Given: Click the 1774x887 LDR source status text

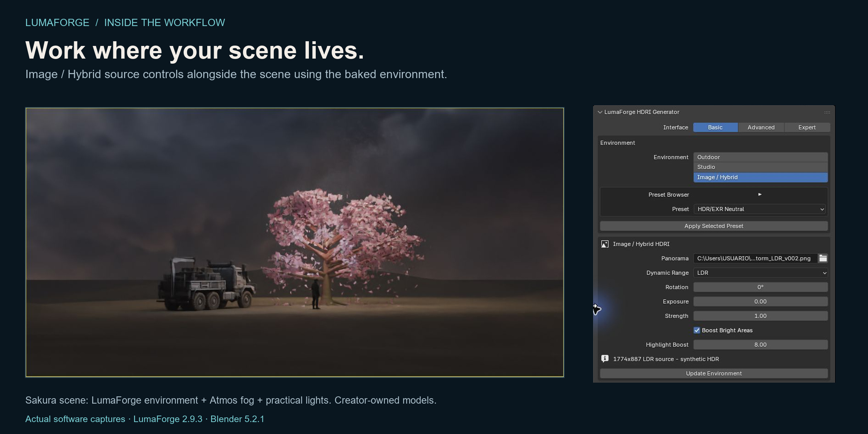Looking at the screenshot, I should 666,359.
